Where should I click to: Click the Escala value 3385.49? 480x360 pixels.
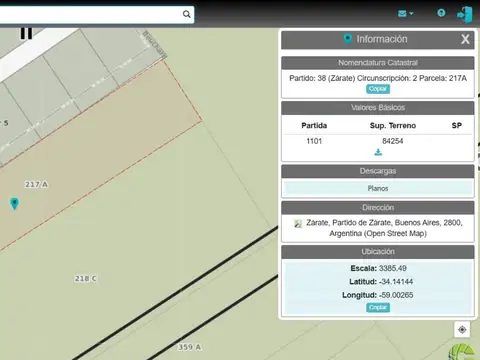coord(393,268)
